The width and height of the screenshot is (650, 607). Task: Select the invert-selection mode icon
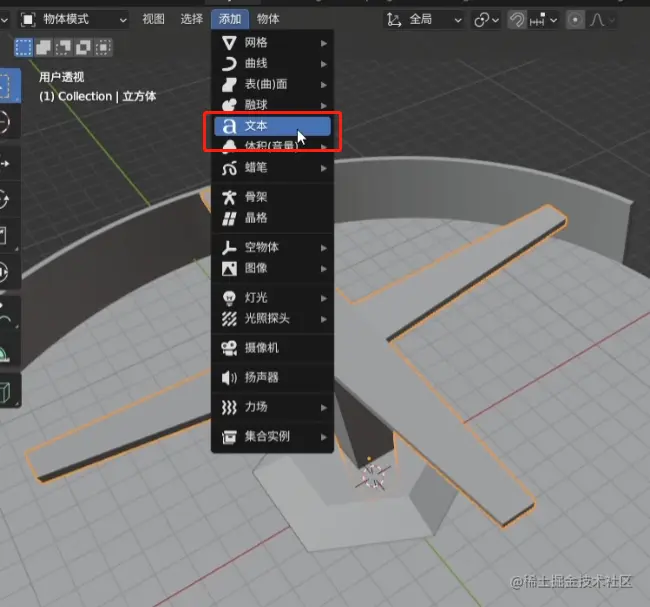click(83, 47)
